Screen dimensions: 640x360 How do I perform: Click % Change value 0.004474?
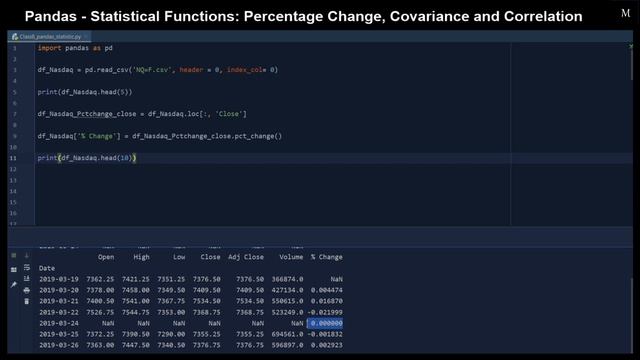pyautogui.click(x=327, y=290)
